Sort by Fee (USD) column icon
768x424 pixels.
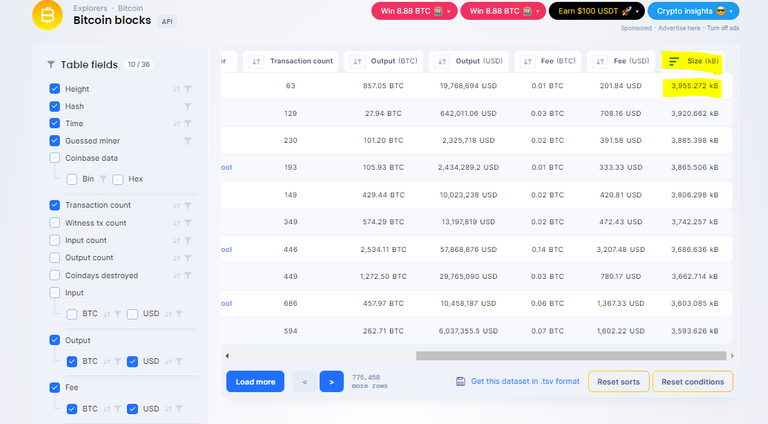(600, 62)
